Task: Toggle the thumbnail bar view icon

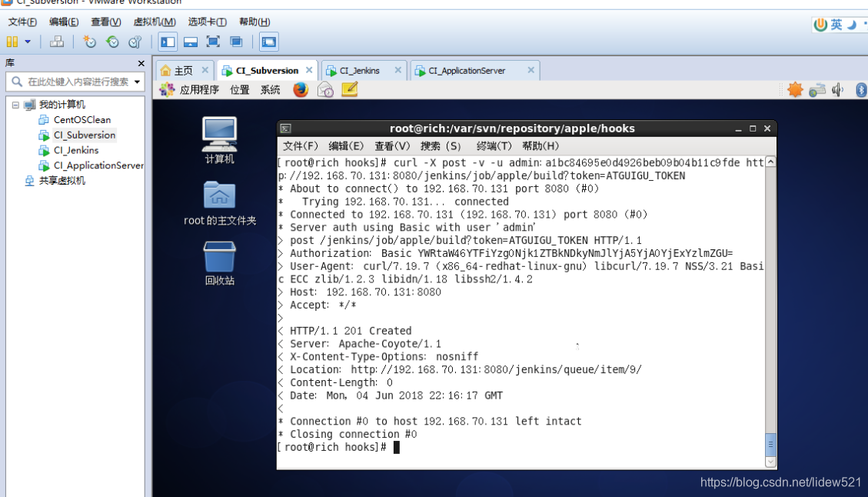Action: (191, 42)
